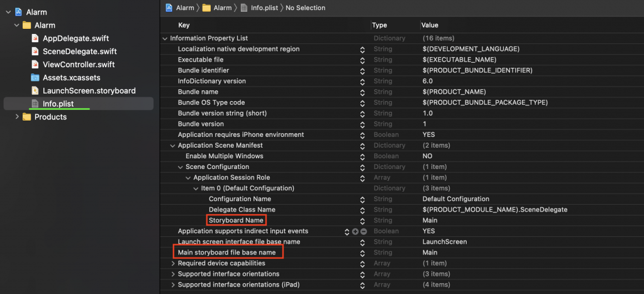Collapse the Scene Configuration row
Screen dimensions: 644x294
pyautogui.click(x=180, y=167)
